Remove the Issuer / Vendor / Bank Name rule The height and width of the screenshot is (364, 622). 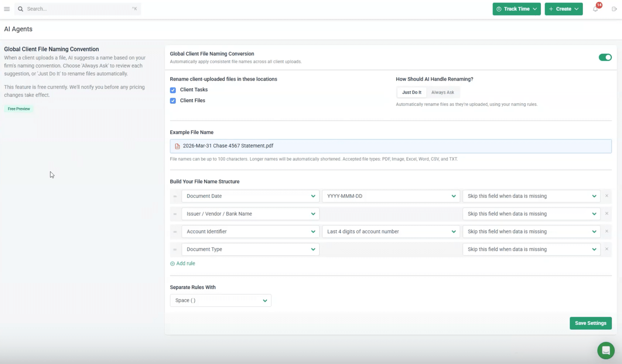point(607,213)
